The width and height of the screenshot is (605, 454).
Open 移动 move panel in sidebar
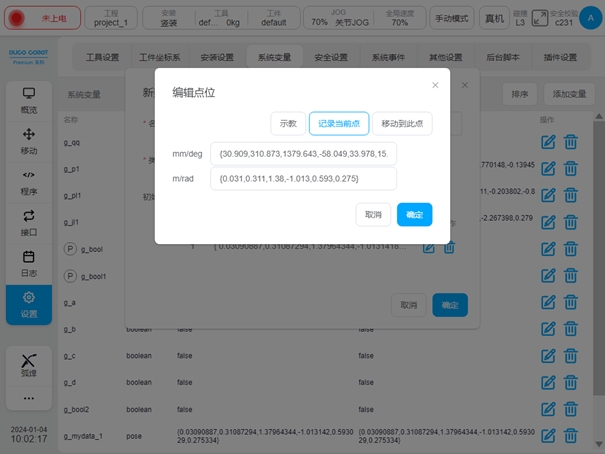click(x=29, y=141)
